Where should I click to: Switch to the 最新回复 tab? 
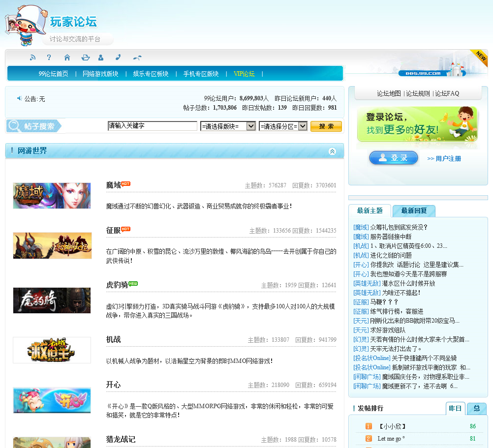pos(414,211)
